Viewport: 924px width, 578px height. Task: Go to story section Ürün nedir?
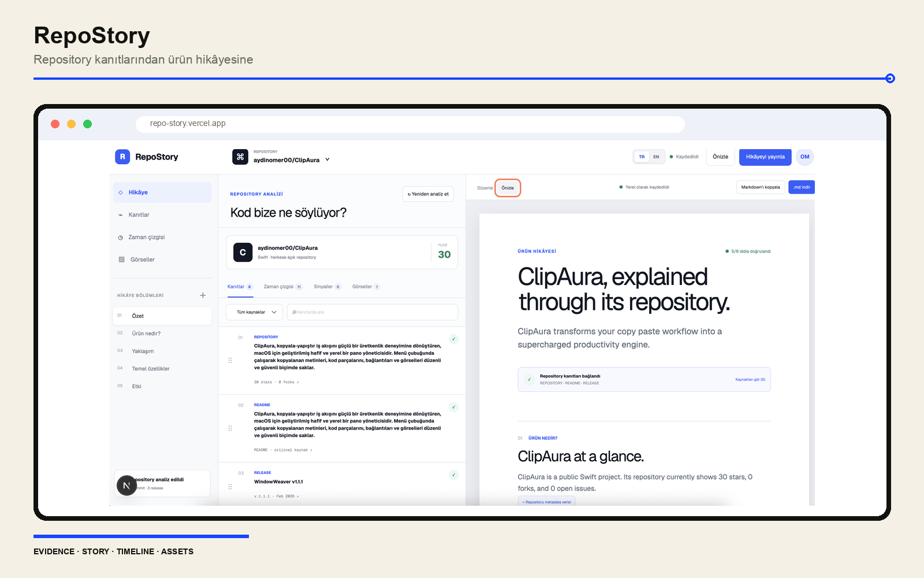162,334
